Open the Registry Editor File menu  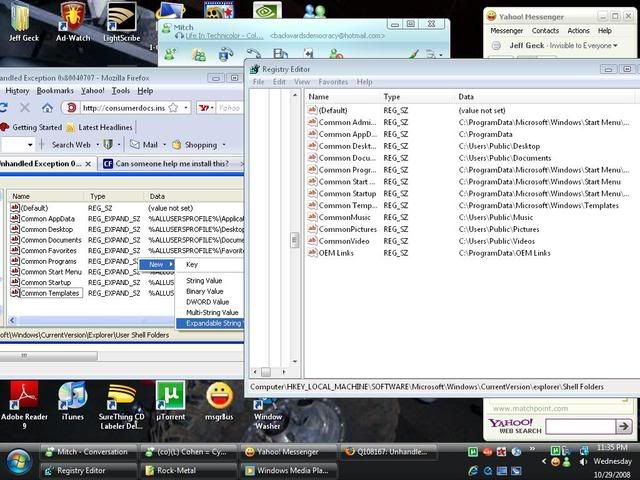[x=258, y=82]
